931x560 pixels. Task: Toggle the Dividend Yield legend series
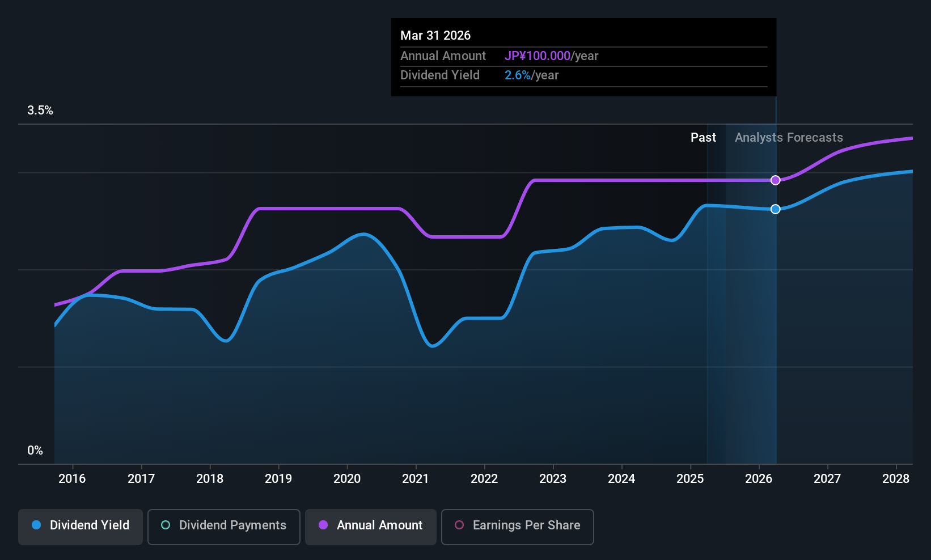click(81, 527)
